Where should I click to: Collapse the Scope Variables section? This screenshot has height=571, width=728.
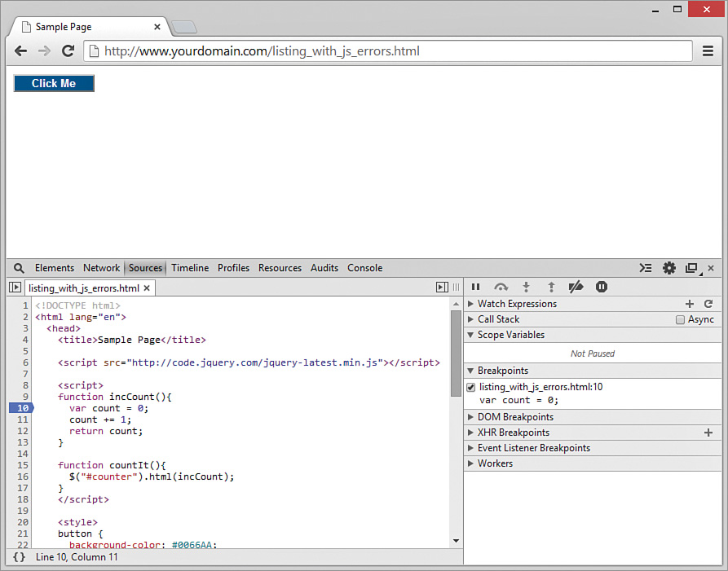tap(471, 334)
